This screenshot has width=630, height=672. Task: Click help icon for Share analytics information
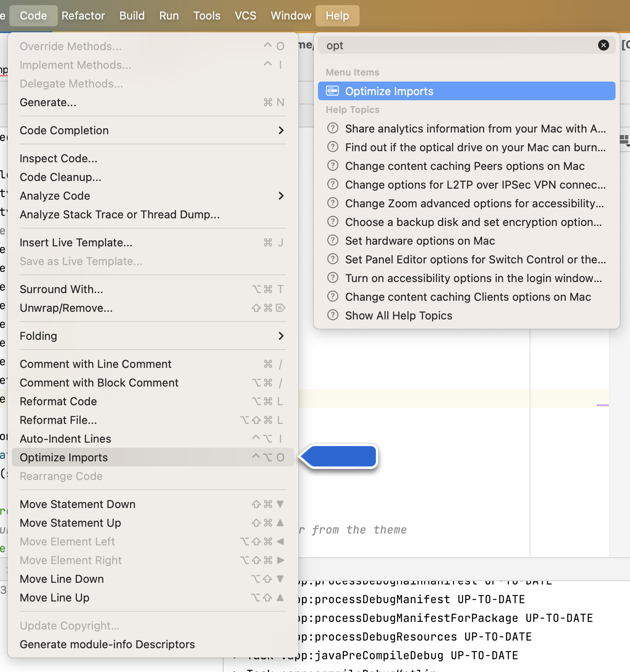[x=332, y=128]
